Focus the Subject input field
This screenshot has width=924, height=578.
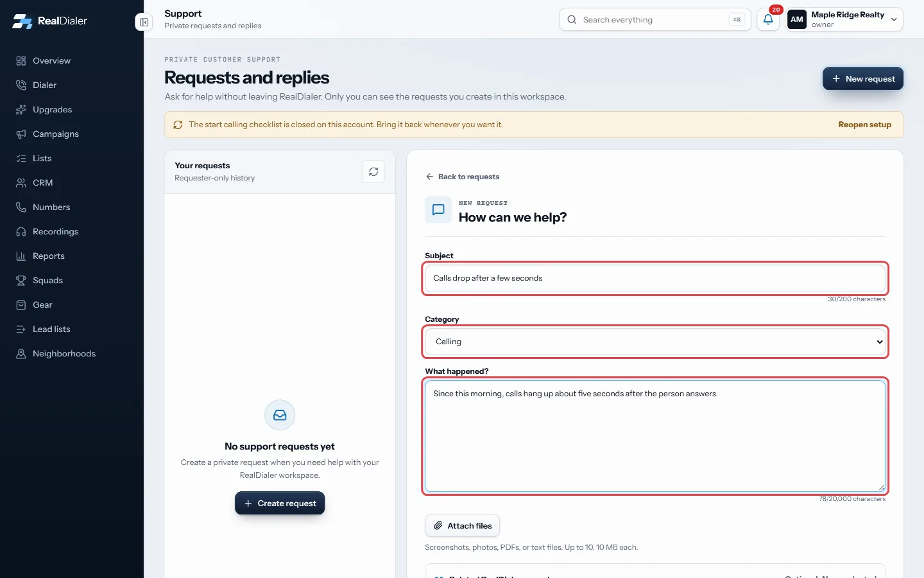[655, 278]
